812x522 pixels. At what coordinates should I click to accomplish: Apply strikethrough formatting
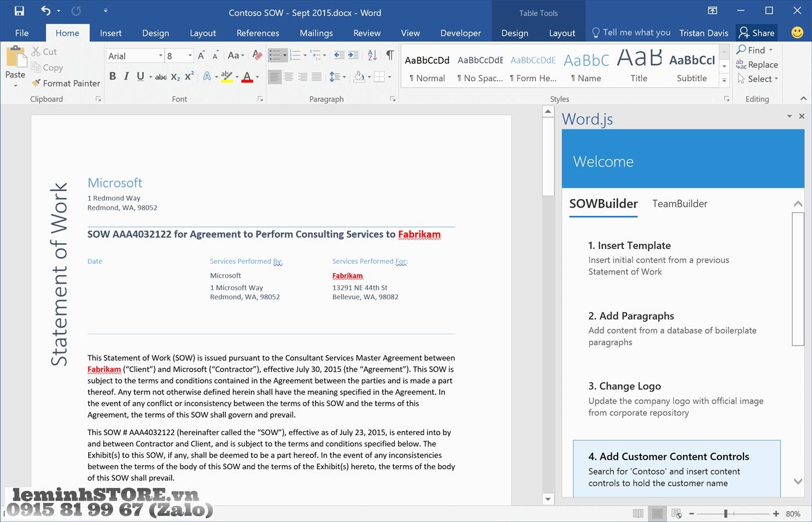[161, 77]
